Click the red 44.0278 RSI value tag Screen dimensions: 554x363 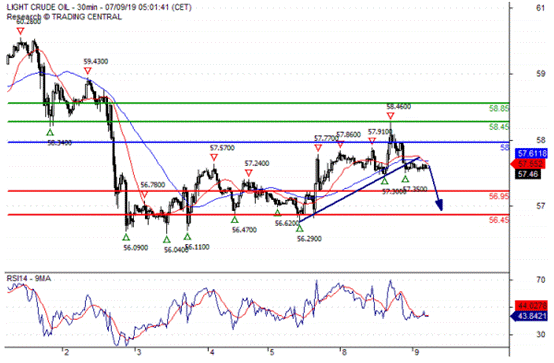[x=531, y=305]
